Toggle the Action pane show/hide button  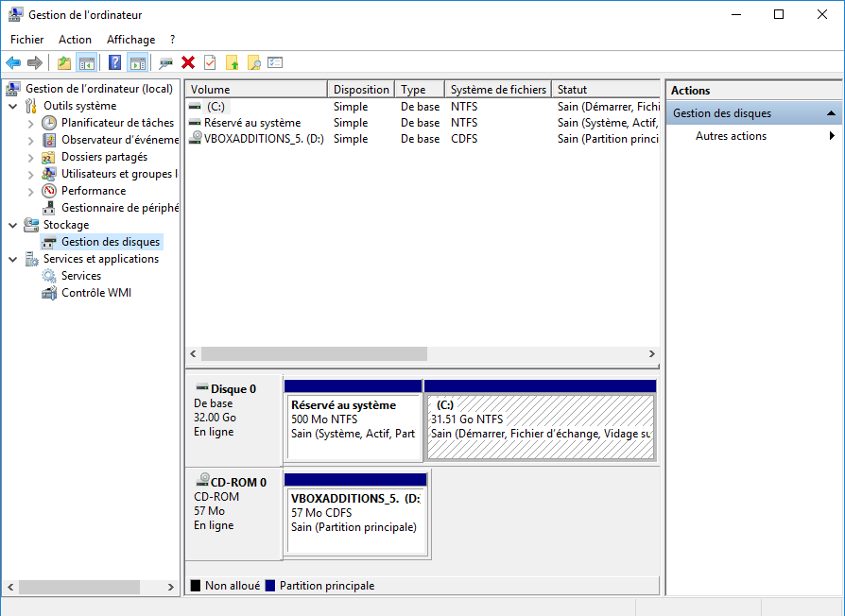137,63
